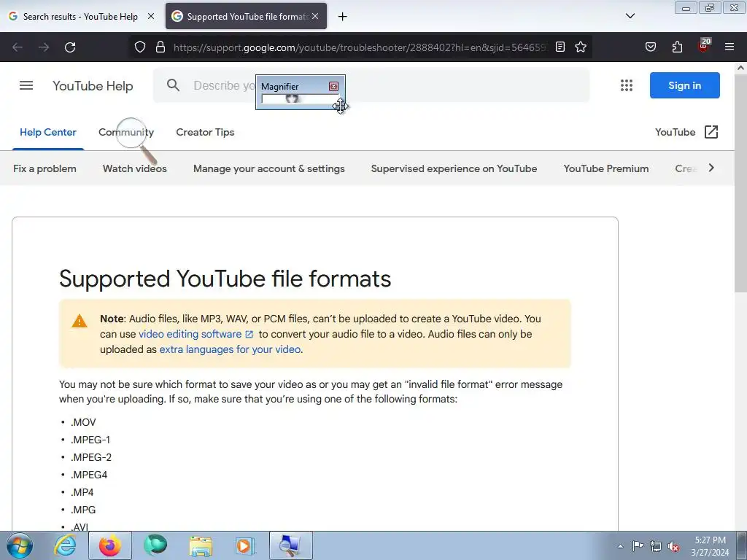This screenshot has width=747, height=560.
Task: Click the URL address bar
Action: (360, 47)
